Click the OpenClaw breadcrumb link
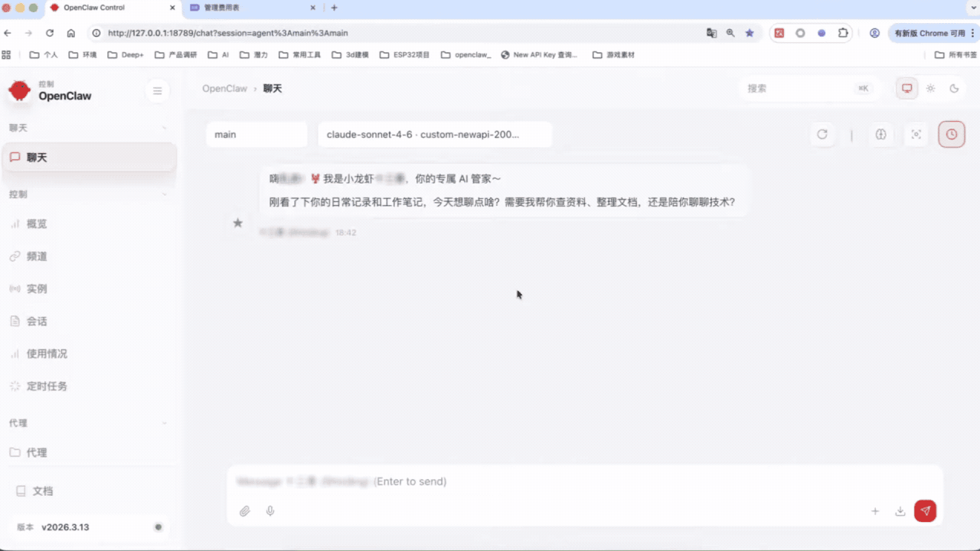980x551 pixels. (x=224, y=89)
